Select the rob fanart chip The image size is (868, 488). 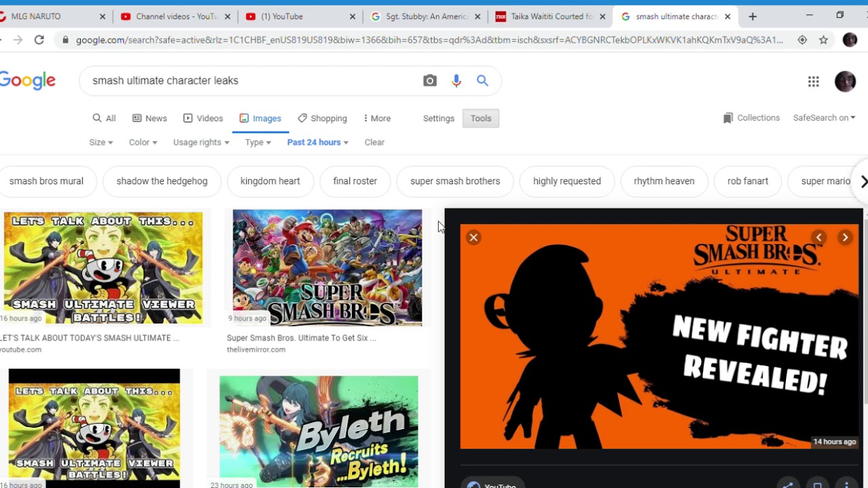click(x=748, y=181)
